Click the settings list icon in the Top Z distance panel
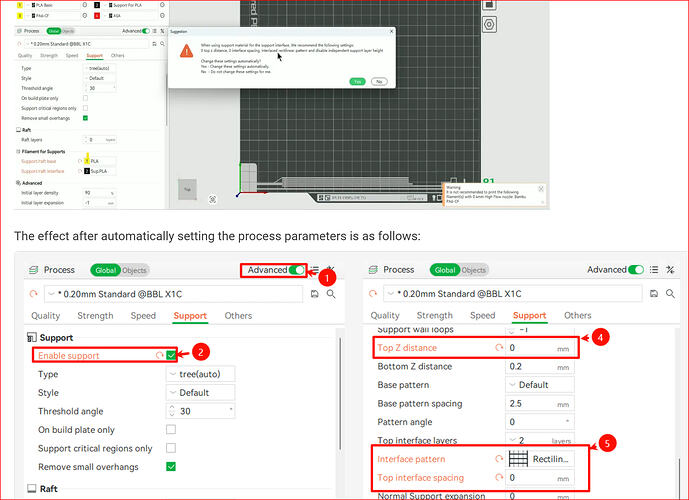Screen dimensions: 689x500 point(654,270)
